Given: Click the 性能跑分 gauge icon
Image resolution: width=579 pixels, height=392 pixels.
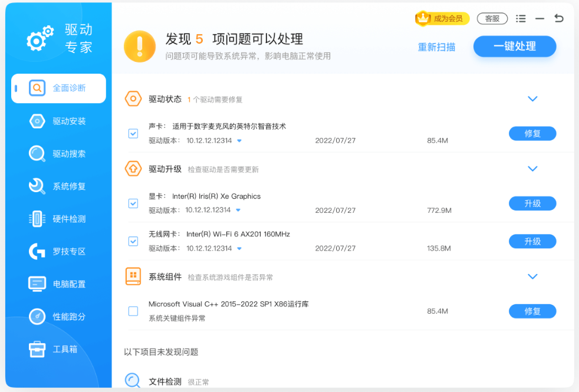Looking at the screenshot, I should 37,317.
